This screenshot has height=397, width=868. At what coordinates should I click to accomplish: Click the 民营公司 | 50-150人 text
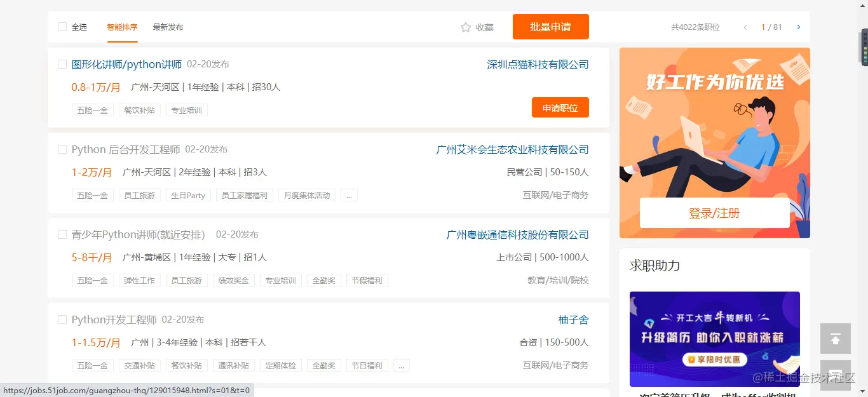click(x=548, y=172)
